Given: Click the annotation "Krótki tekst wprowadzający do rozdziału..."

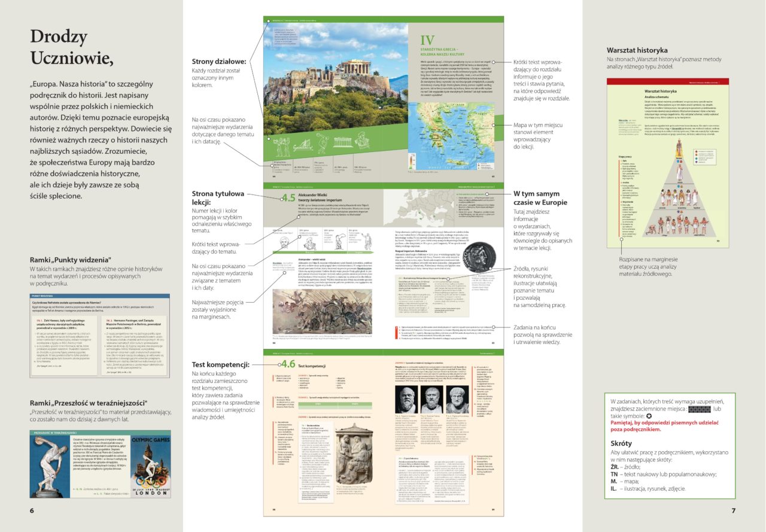Looking at the screenshot, I should (542, 80).
